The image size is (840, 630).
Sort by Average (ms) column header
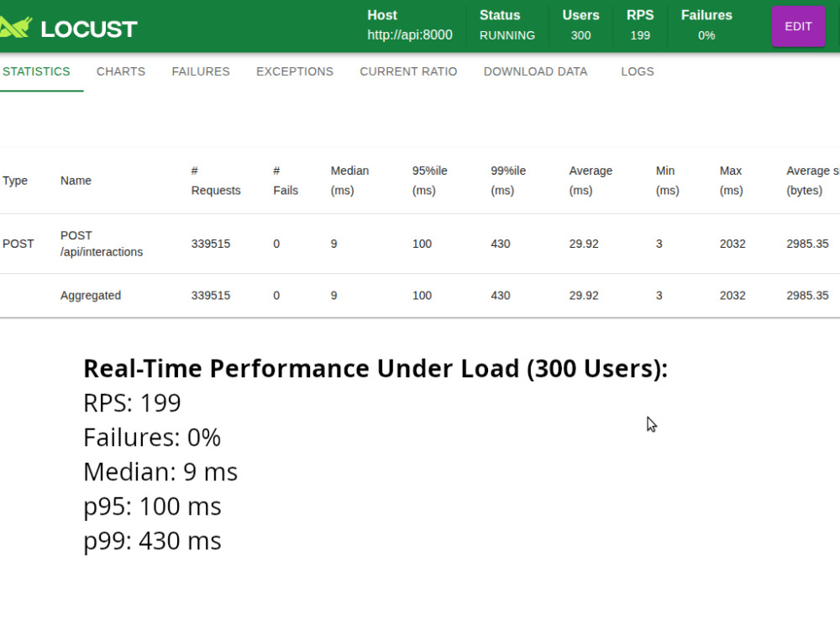click(x=591, y=181)
